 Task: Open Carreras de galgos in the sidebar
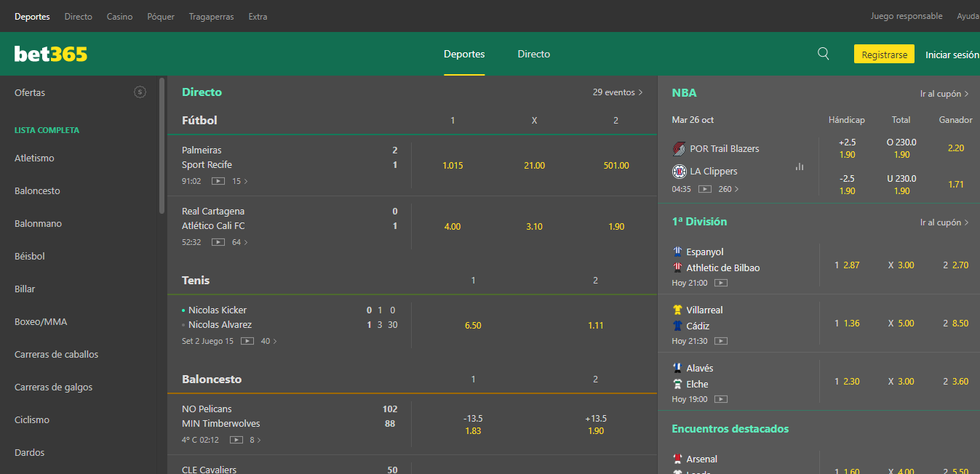(54, 387)
